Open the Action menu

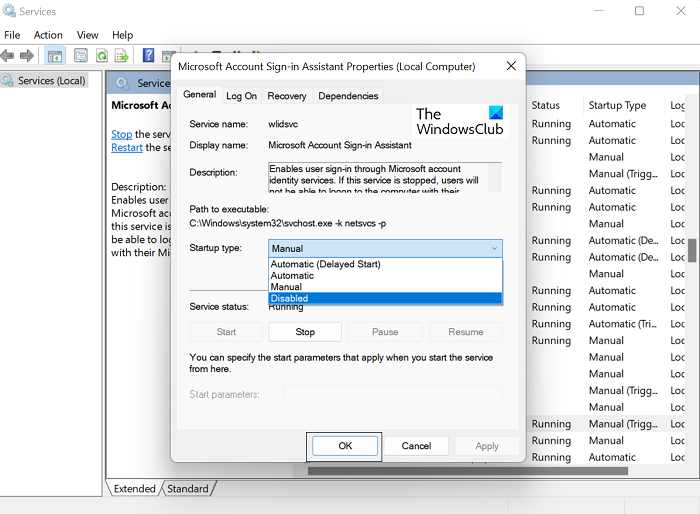tap(48, 35)
